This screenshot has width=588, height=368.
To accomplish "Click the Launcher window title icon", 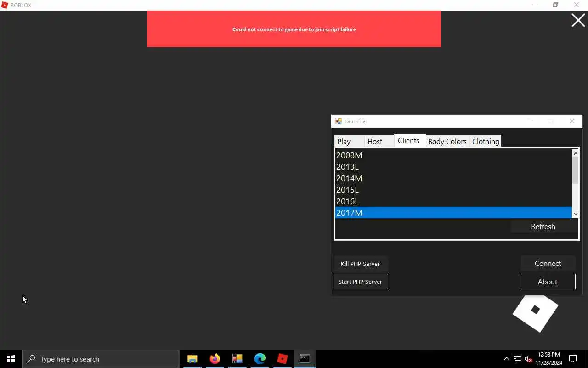I will click(338, 121).
